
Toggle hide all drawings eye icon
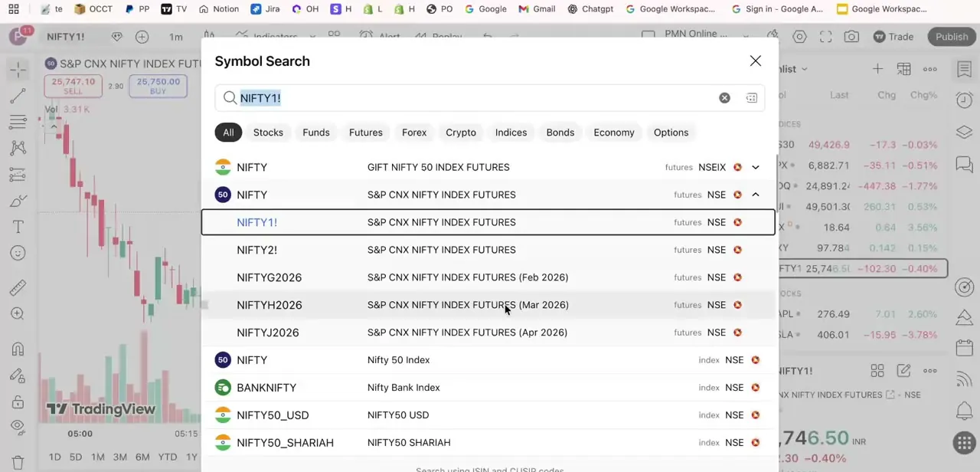pos(18,428)
